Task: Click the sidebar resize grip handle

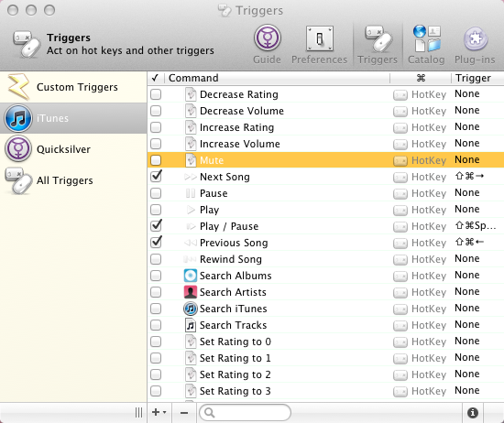Action: tap(138, 412)
